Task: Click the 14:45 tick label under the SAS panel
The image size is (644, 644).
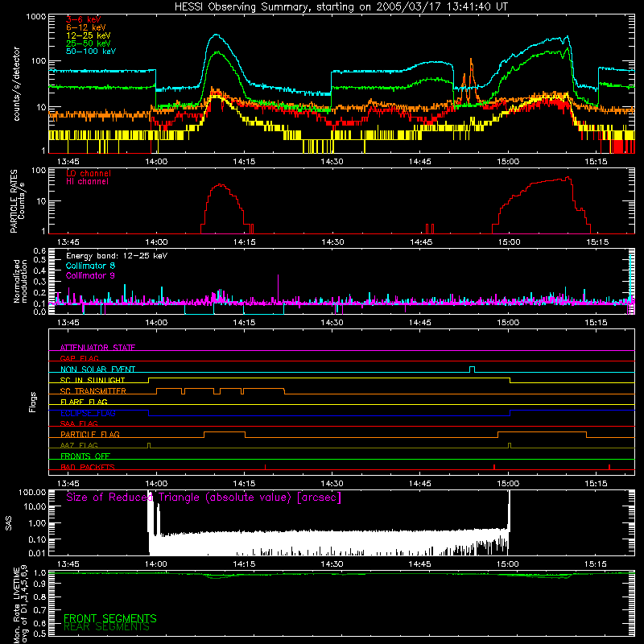Action: [419, 564]
